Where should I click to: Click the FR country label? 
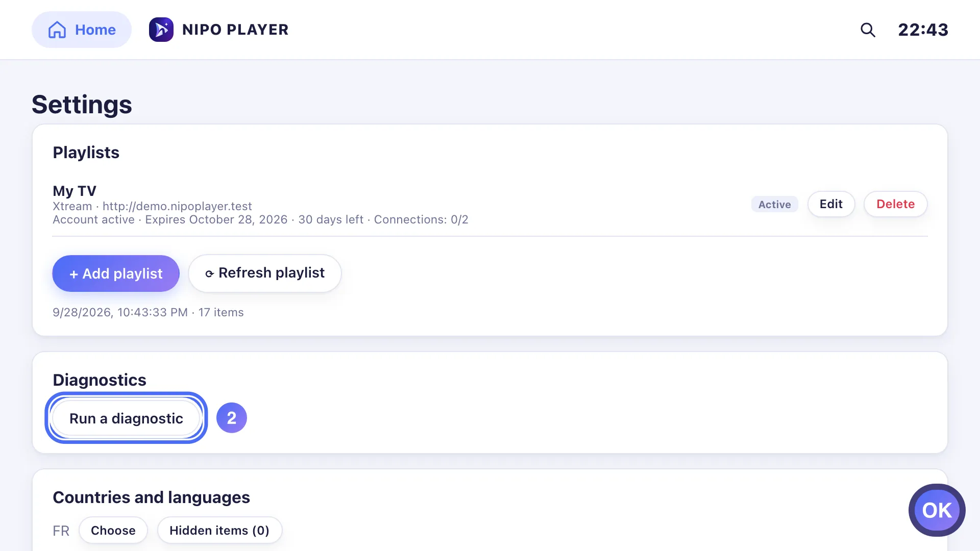point(61,531)
